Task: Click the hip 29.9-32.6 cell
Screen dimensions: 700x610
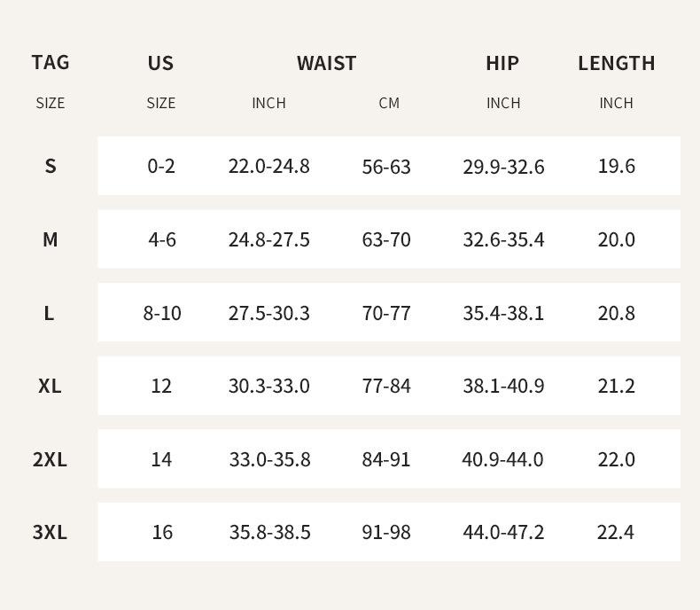Action: tap(503, 166)
